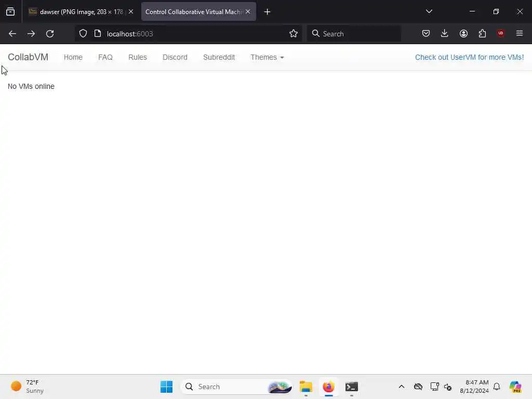Open uBlock Origin extension popup
This screenshot has height=399, width=532.
pos(501,33)
